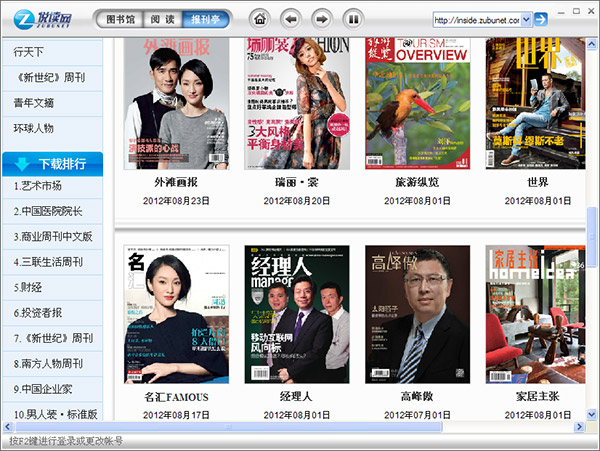Click the horizontal scrollbar left arrow
Viewport: 600px width, 451px height.
pyautogui.click(x=8, y=427)
